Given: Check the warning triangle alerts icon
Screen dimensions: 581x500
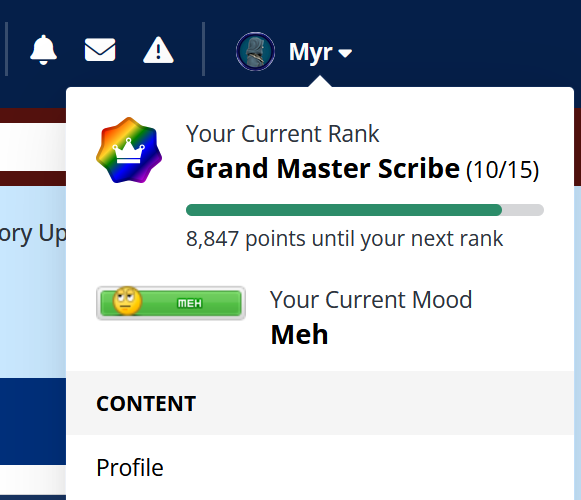Looking at the screenshot, I should tap(158, 50).
